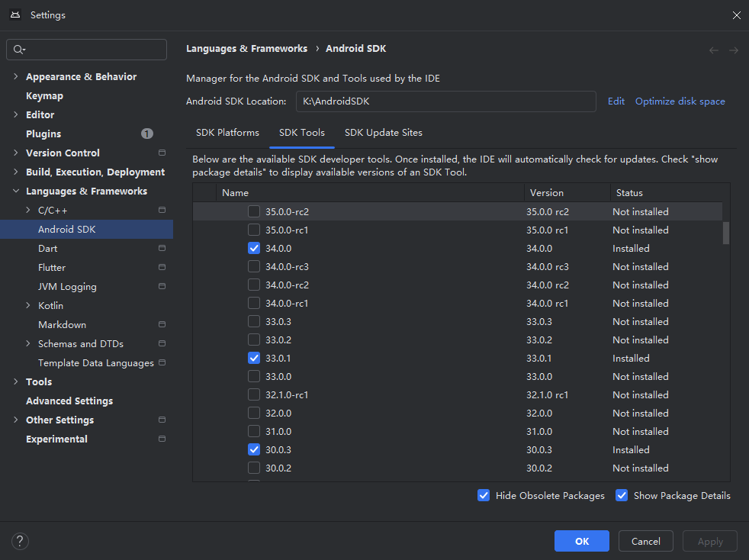The width and height of the screenshot is (749, 560).
Task: Click the back navigation arrow
Action: pos(714,50)
